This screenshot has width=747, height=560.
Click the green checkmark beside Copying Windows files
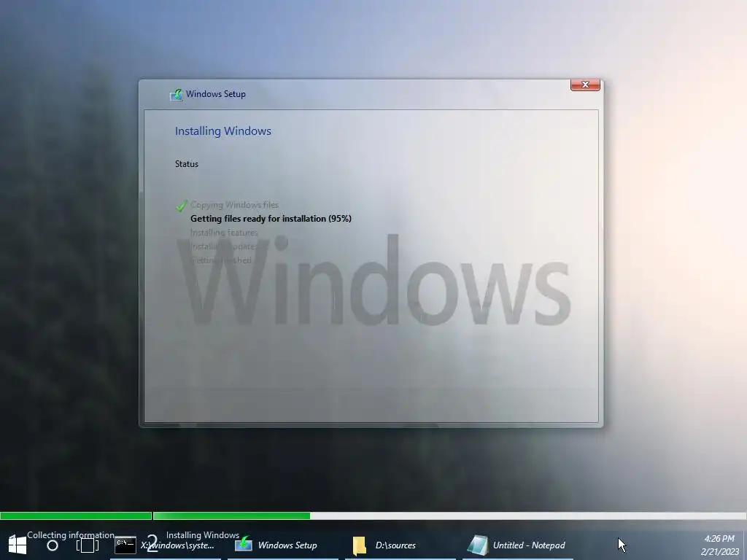pyautogui.click(x=181, y=205)
